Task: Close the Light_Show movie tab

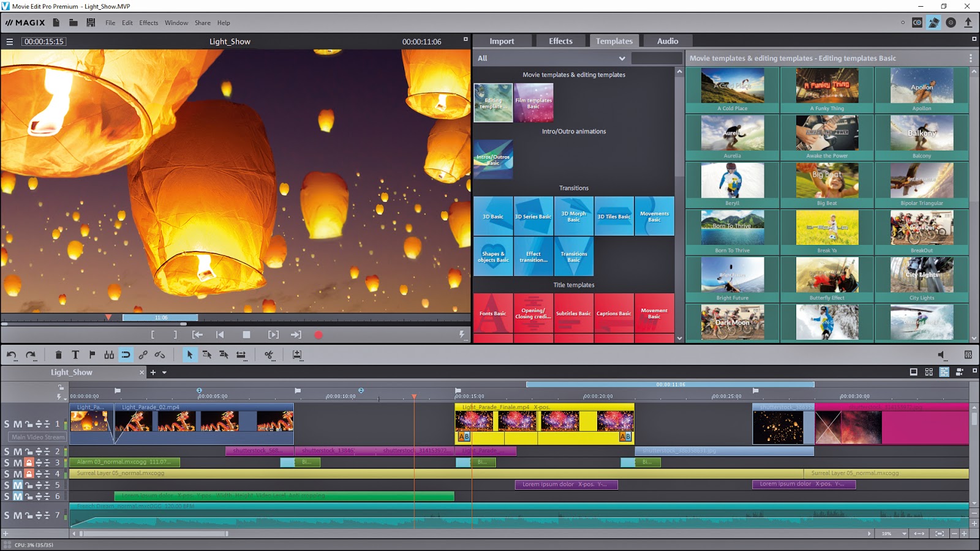Action: (141, 372)
